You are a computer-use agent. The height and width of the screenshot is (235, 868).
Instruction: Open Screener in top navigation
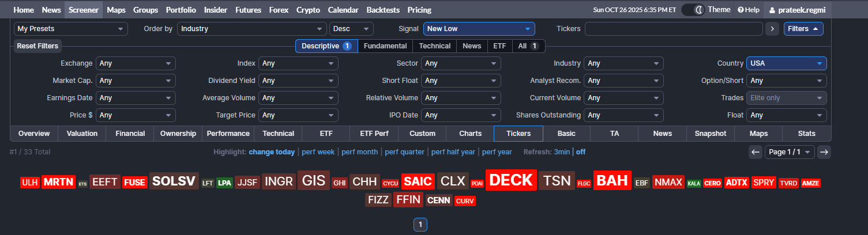click(83, 10)
